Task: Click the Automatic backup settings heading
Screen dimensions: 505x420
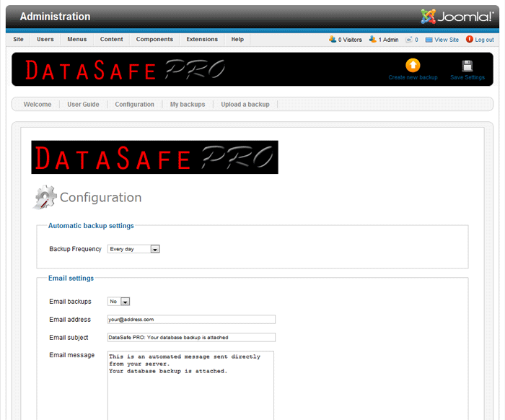Action: [91, 225]
